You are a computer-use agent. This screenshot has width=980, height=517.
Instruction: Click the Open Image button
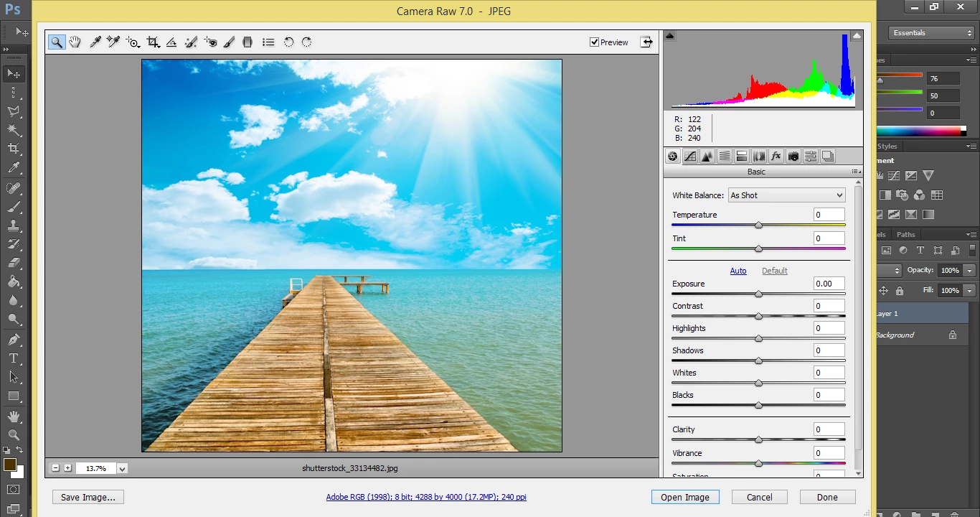pyautogui.click(x=685, y=497)
